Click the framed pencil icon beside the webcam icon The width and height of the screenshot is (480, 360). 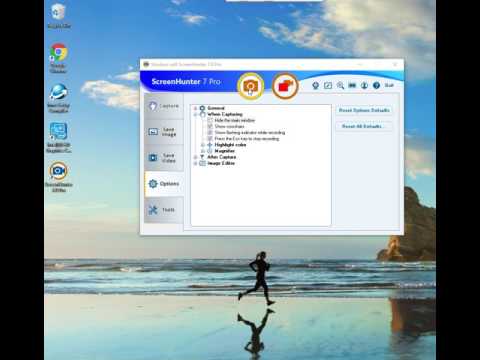tap(328, 86)
